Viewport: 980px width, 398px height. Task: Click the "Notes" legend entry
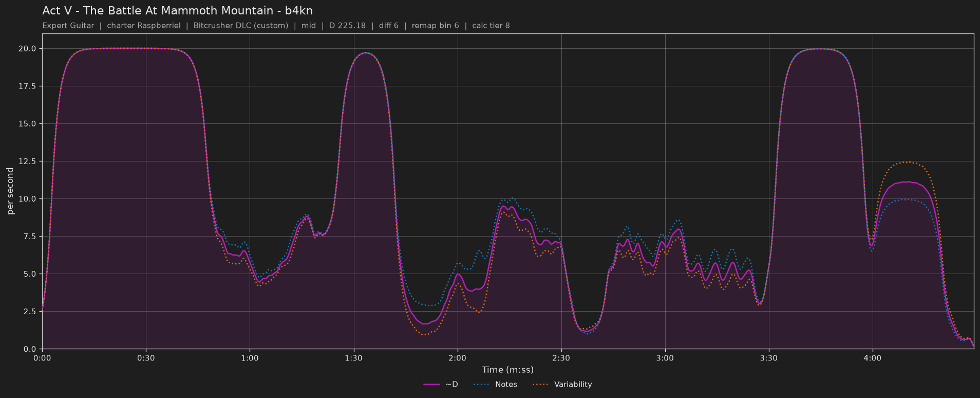[x=506, y=384]
